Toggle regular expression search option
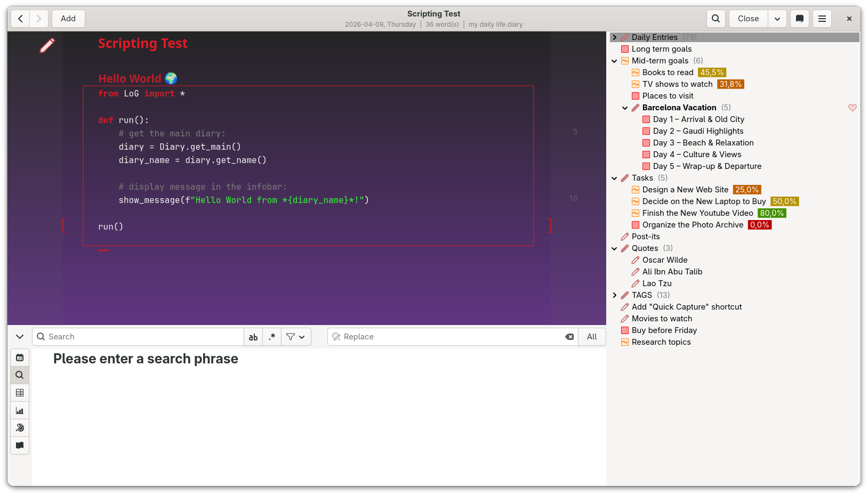Viewport: 868px width, 495px height. tap(272, 337)
